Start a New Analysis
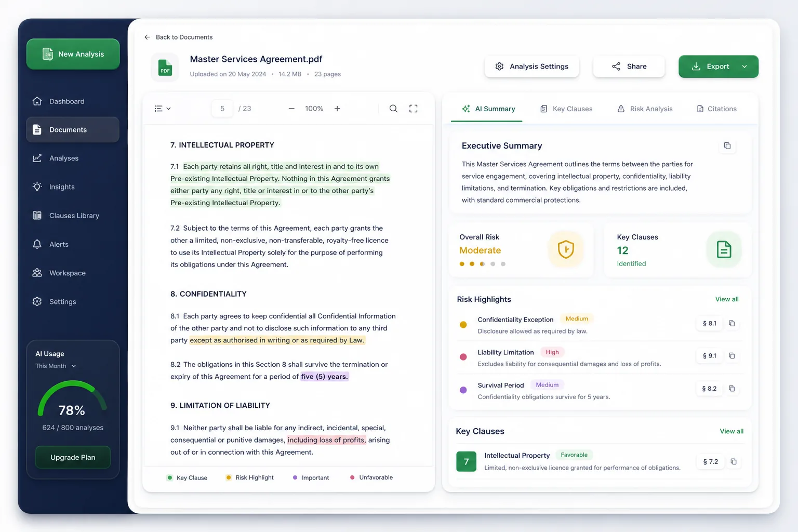798x532 pixels. (x=73, y=54)
